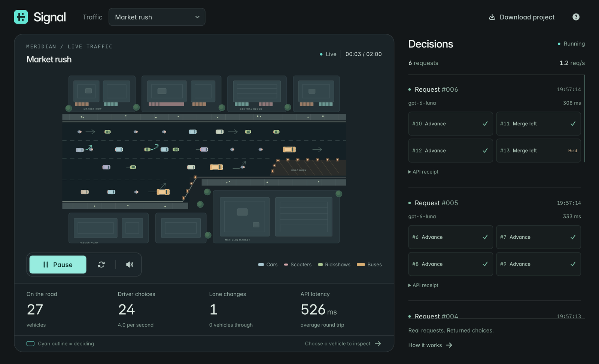Select the #6 Advance decision card

450,237
